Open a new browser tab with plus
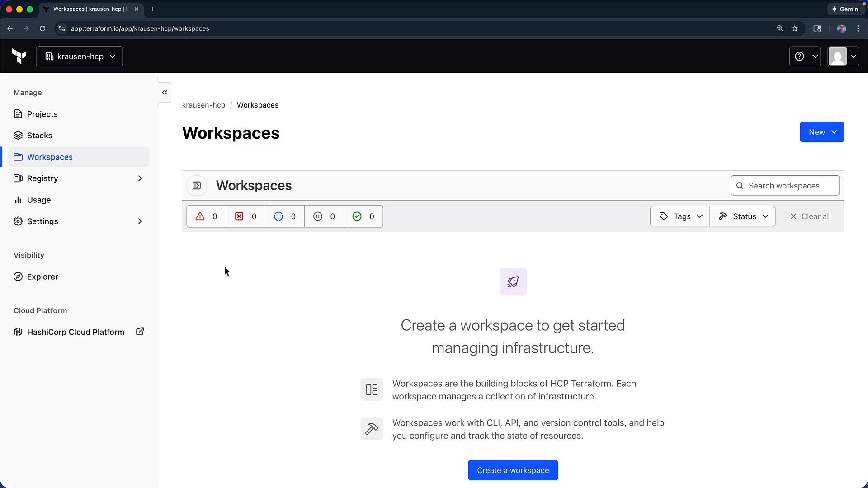Screen dimensions: 868x488 (x=153, y=9)
